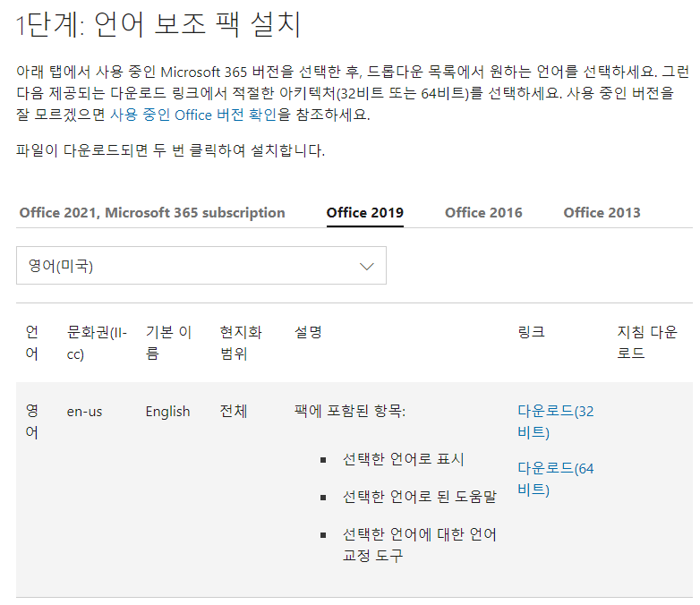The width and height of the screenshot is (700, 605).
Task: Click the 링크 column header
Action: [x=531, y=332]
